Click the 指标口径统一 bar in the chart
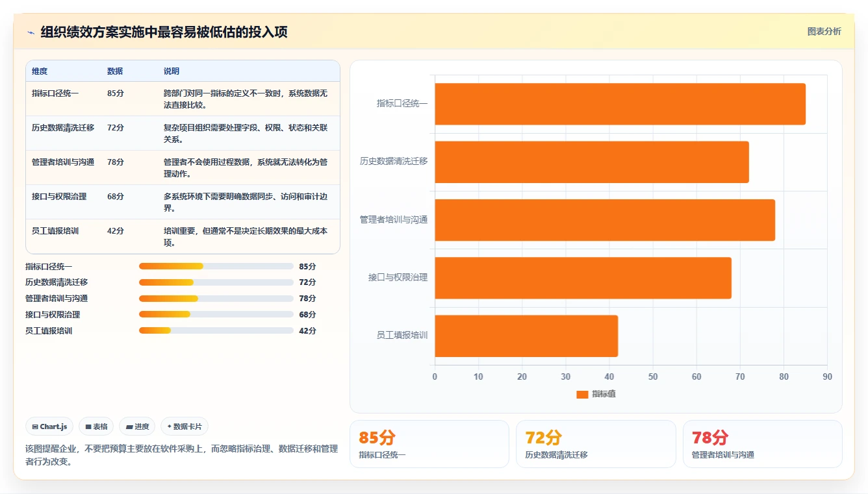 pos(620,104)
